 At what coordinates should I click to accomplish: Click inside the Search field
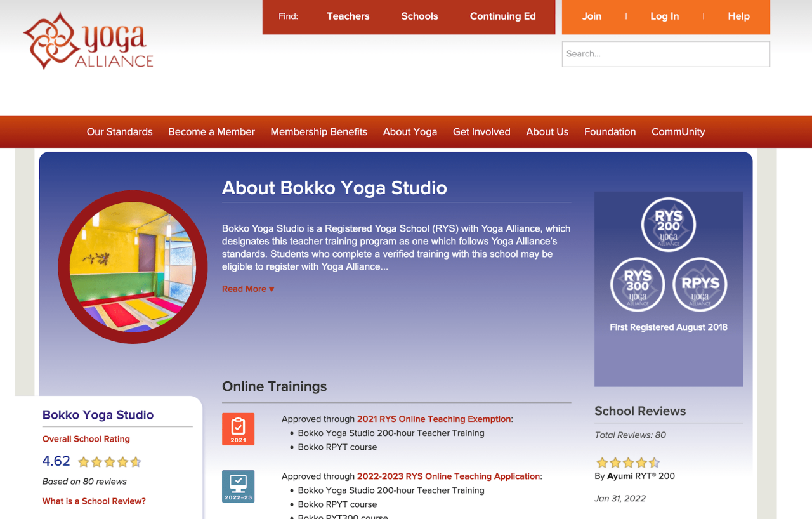[x=665, y=54]
